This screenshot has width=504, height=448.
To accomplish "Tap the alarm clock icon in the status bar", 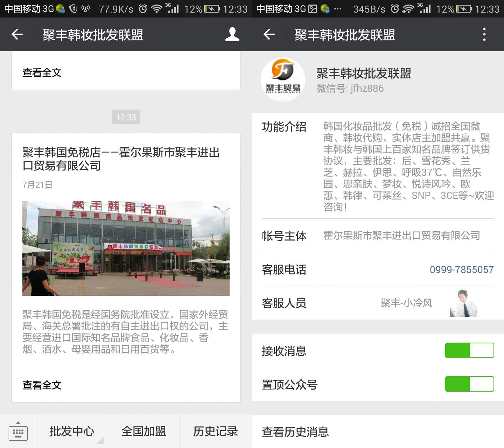I will click(x=143, y=8).
